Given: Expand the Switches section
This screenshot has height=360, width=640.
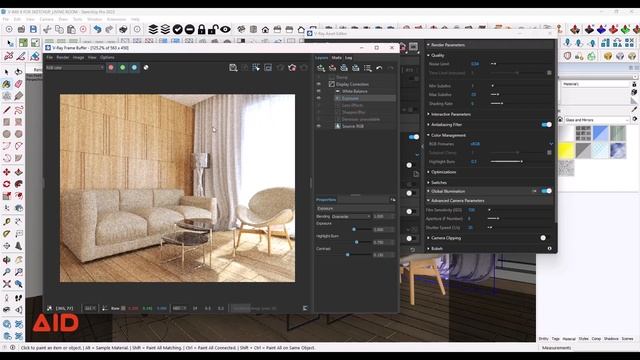Looking at the screenshot, I should pos(428,182).
